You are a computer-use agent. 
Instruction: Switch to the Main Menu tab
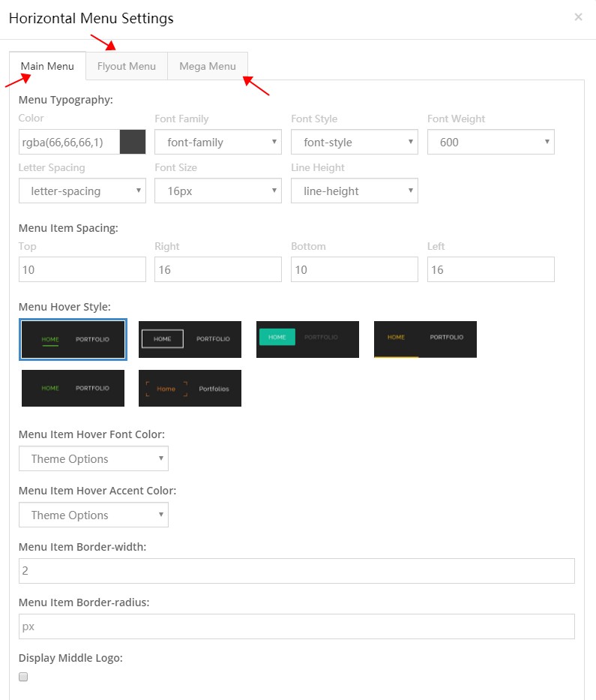click(x=47, y=66)
